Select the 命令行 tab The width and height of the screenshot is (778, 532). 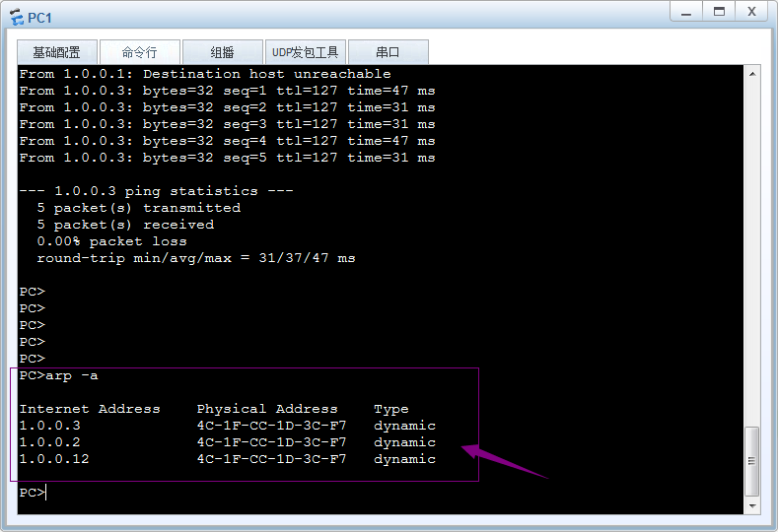[139, 52]
